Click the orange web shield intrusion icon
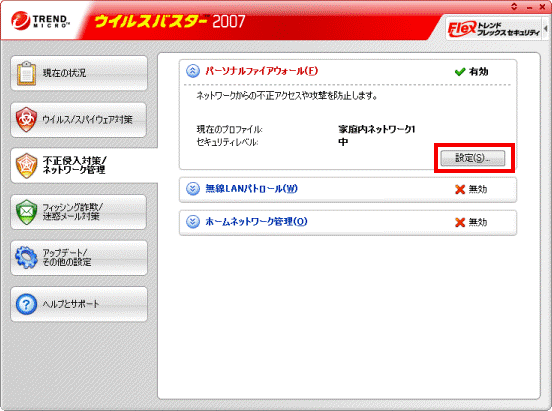 pyautogui.click(x=26, y=166)
